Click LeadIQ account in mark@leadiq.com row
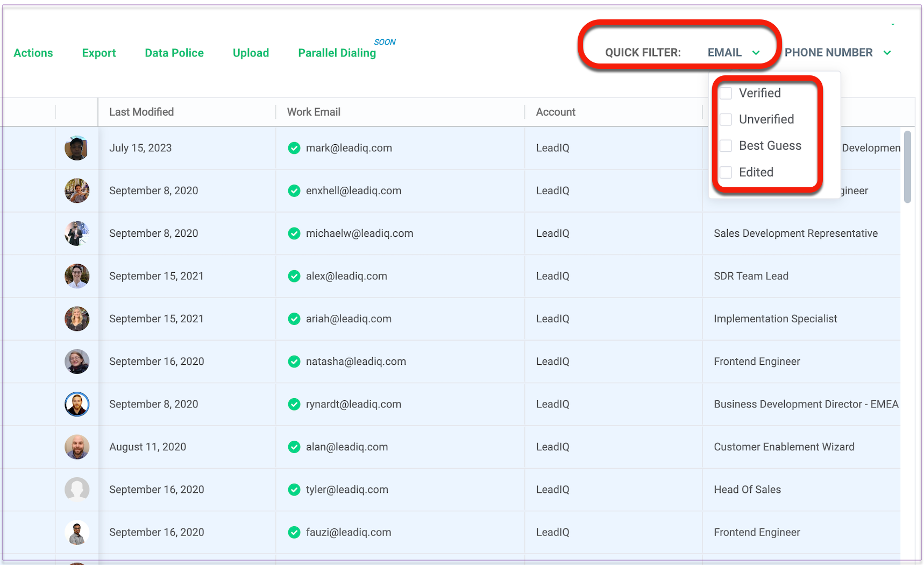The height and width of the screenshot is (565, 924). point(552,148)
